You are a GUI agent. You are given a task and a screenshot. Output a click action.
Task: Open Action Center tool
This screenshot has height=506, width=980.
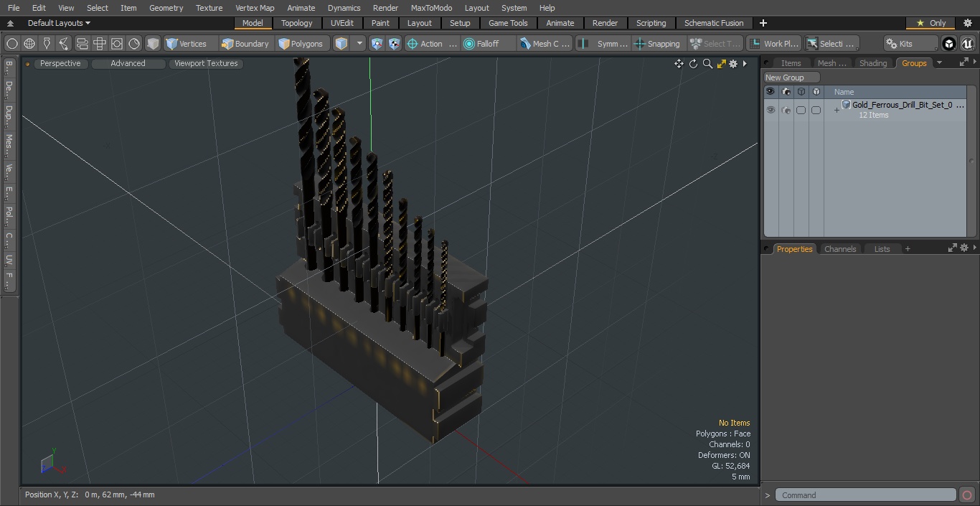pos(432,44)
